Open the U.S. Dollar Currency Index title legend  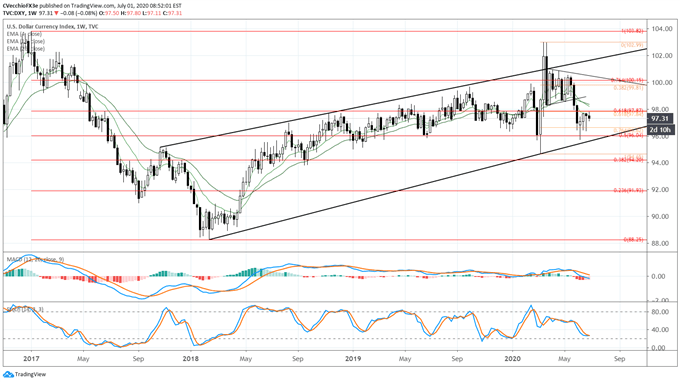point(52,26)
